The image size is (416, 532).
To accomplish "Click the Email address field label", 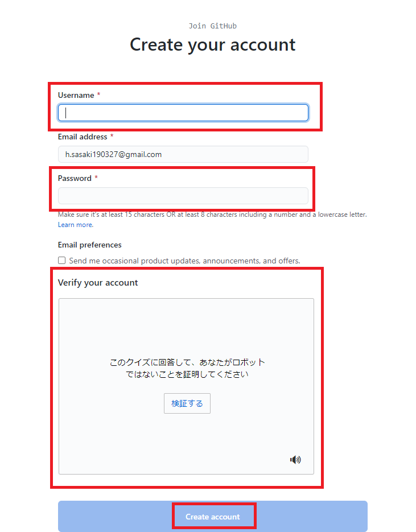I will [x=83, y=137].
